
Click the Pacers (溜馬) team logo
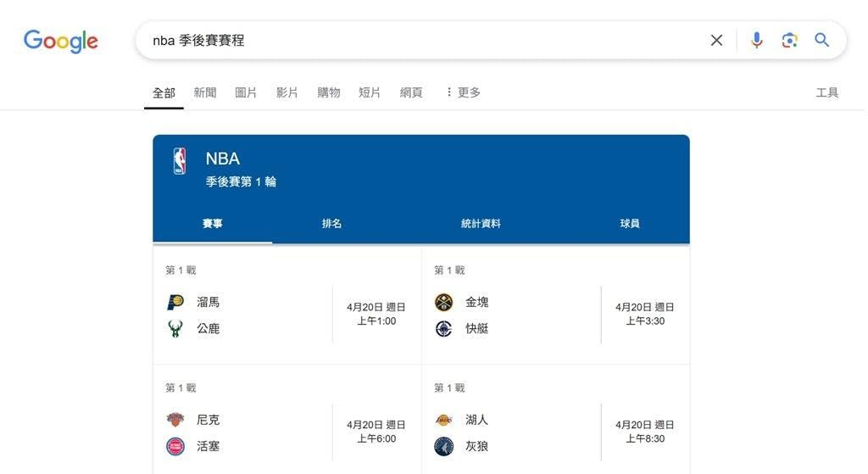[175, 302]
